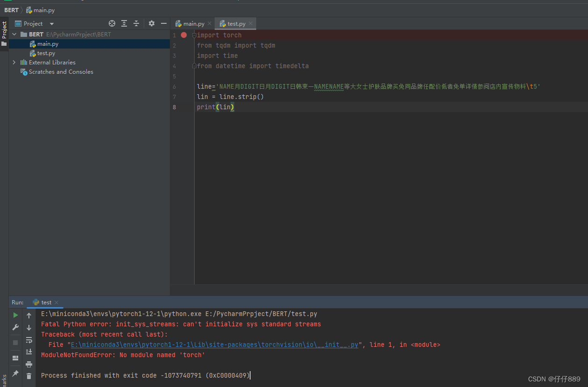This screenshot has width=588, height=387.
Task: Click 'import time' code line
Action: point(217,56)
